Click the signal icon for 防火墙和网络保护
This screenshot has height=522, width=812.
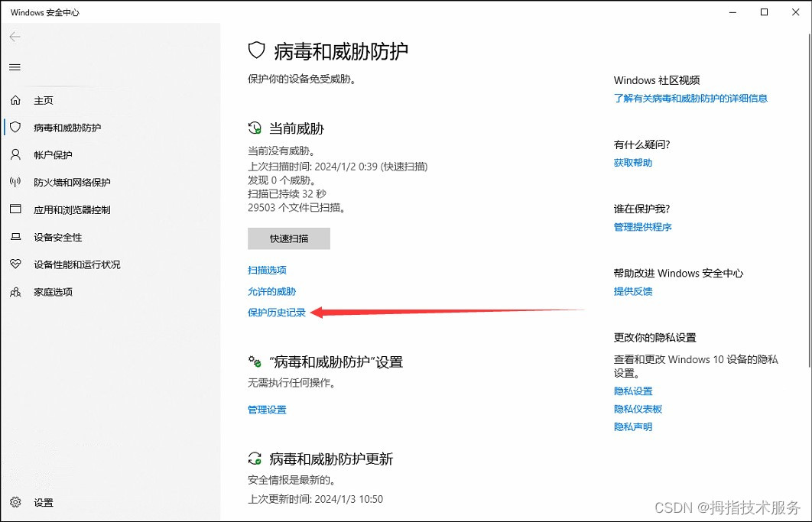coord(15,182)
